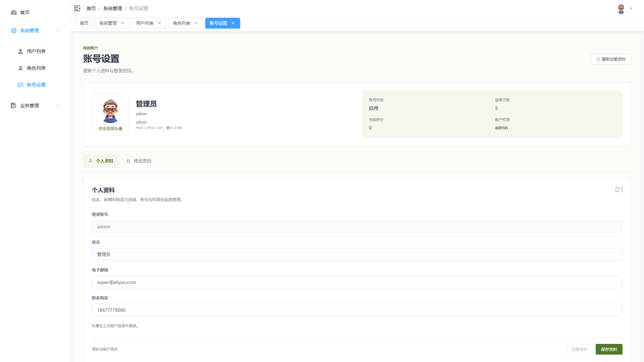
Task: Click the 姓名 input field
Action: pos(357,254)
